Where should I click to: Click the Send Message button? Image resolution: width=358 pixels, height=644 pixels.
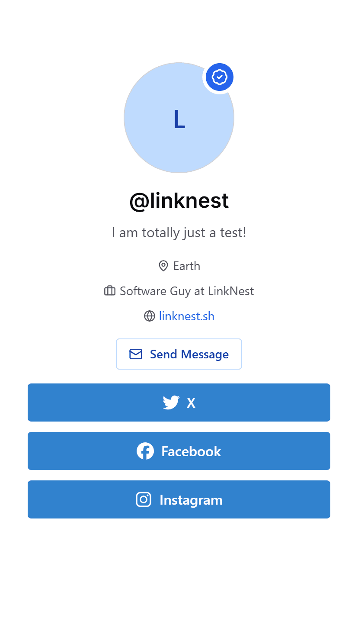179,354
